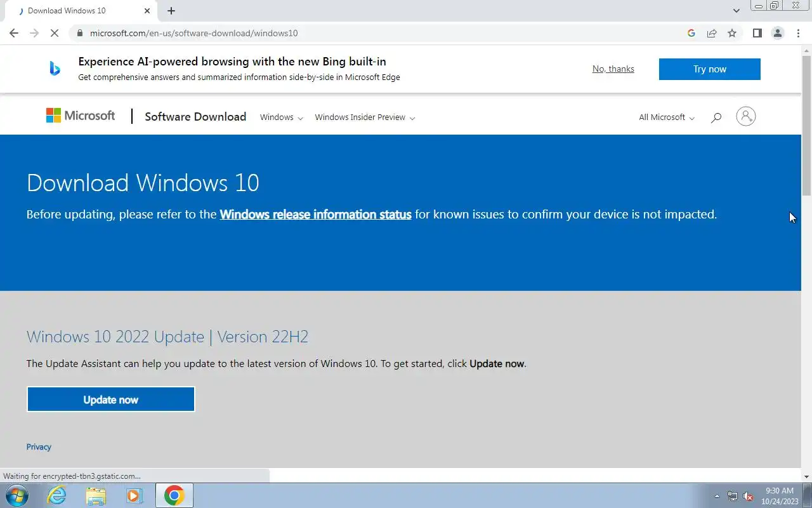Image resolution: width=812 pixels, height=508 pixels.
Task: Click the forward navigation arrow
Action: pos(34,33)
